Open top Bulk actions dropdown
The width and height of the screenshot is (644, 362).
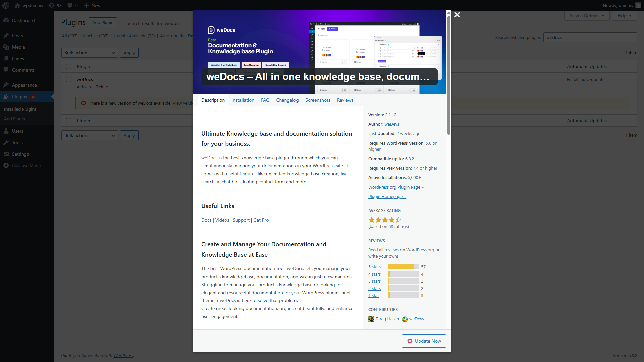point(90,53)
